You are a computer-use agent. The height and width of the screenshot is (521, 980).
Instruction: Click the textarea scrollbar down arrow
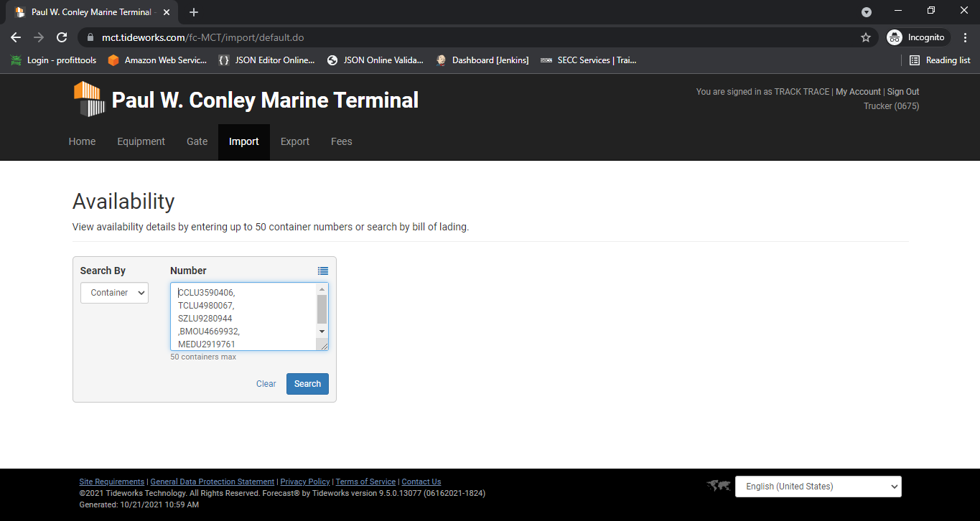[322, 332]
